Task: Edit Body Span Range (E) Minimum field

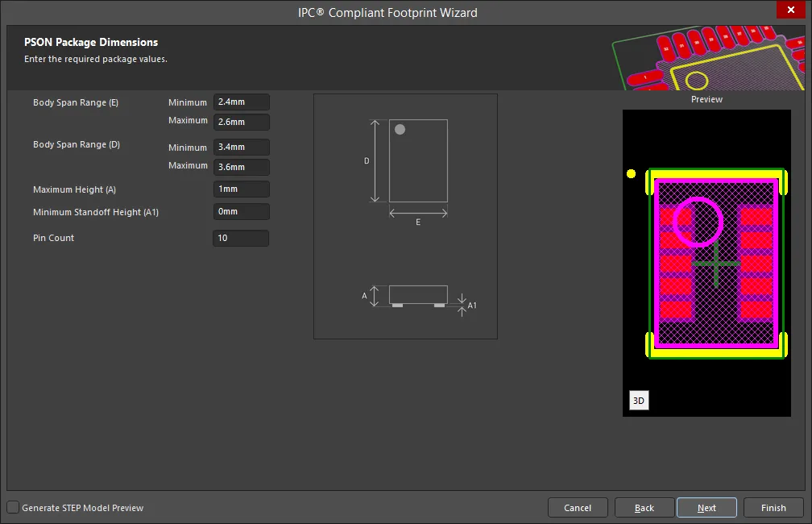Action: pos(242,102)
